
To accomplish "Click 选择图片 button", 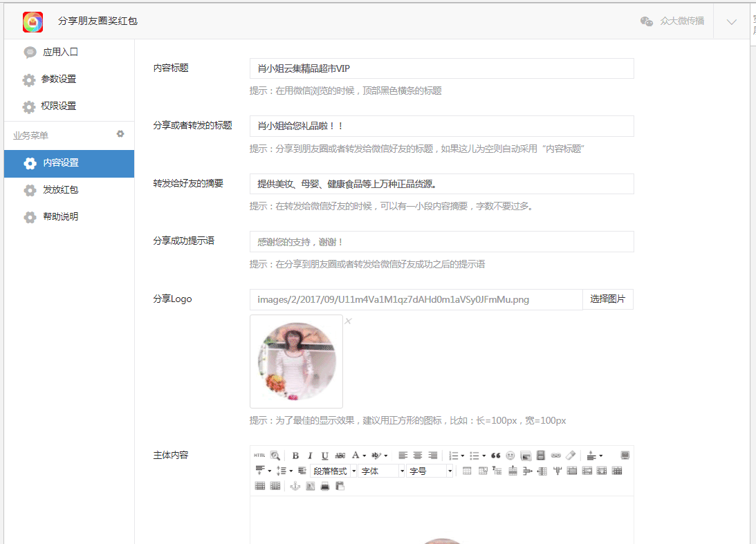I will (x=607, y=299).
